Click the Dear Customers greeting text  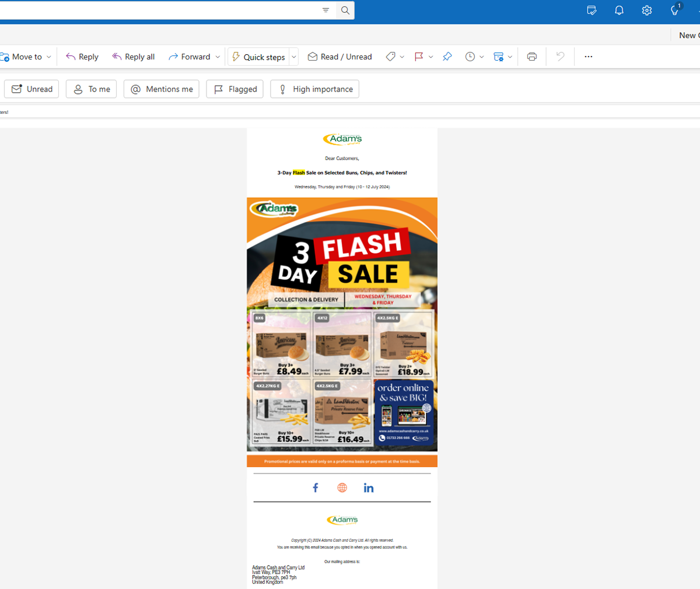tap(342, 158)
